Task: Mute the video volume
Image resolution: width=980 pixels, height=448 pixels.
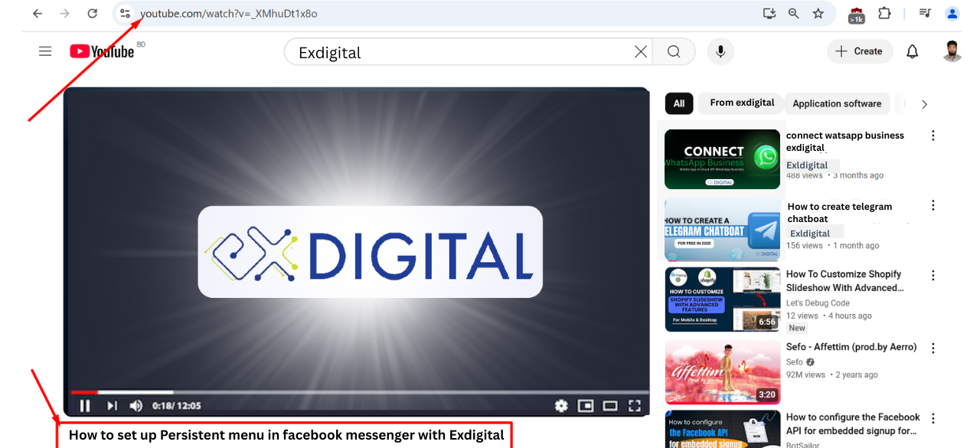Action: click(136, 406)
